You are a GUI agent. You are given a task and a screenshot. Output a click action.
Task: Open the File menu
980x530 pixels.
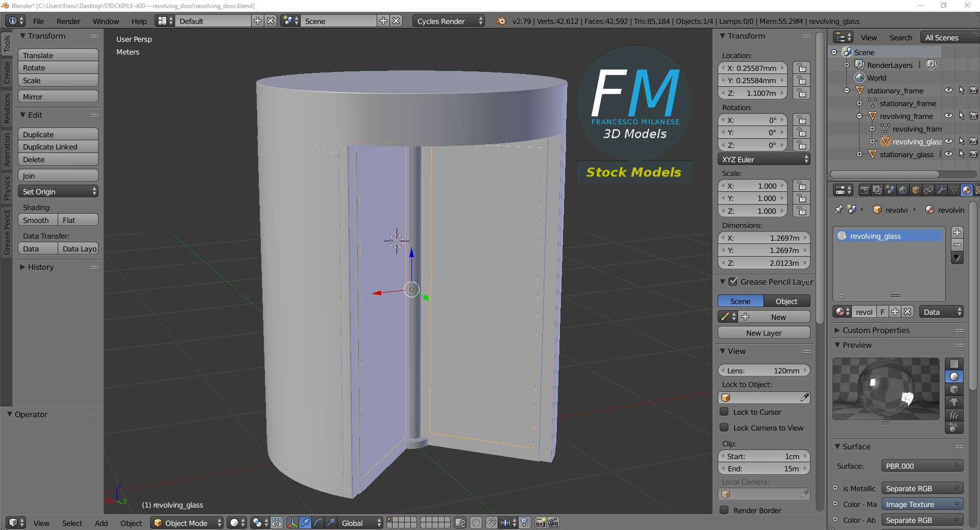click(x=38, y=21)
